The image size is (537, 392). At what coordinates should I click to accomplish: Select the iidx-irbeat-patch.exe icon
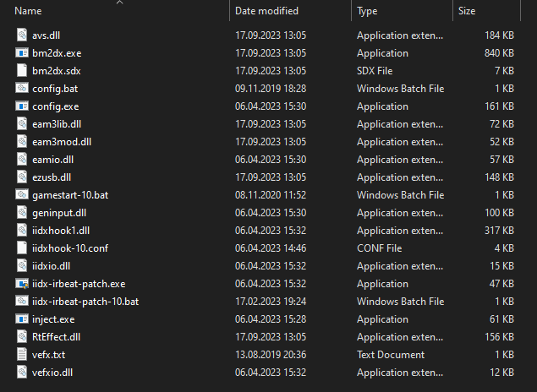pyautogui.click(x=22, y=284)
